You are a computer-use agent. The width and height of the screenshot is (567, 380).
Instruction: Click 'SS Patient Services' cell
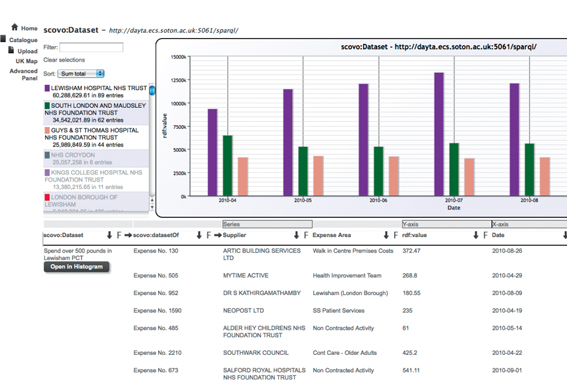338,311
